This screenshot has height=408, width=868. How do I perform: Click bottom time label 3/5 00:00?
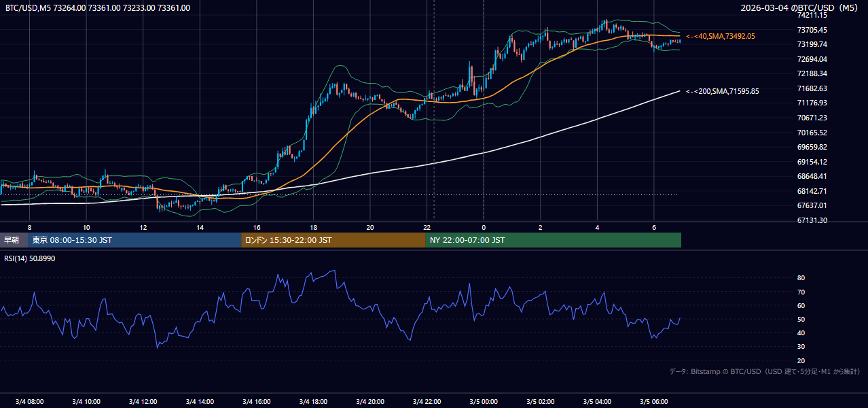coord(484,402)
